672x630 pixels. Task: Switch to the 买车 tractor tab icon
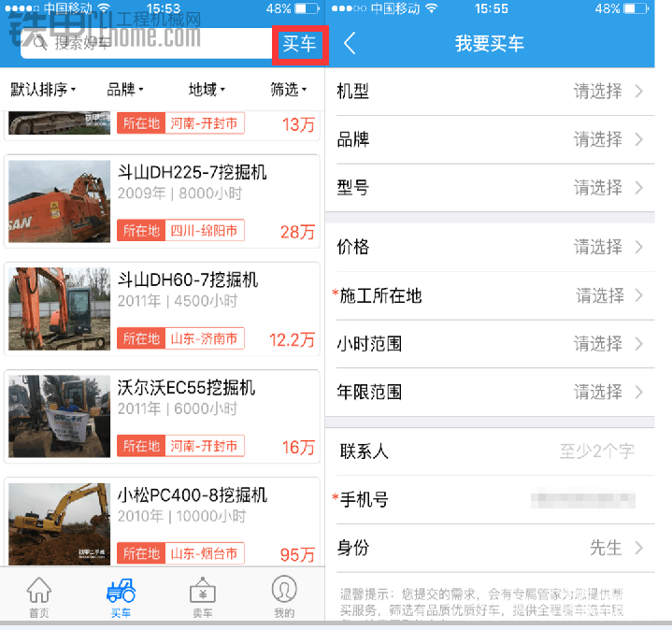[122, 590]
